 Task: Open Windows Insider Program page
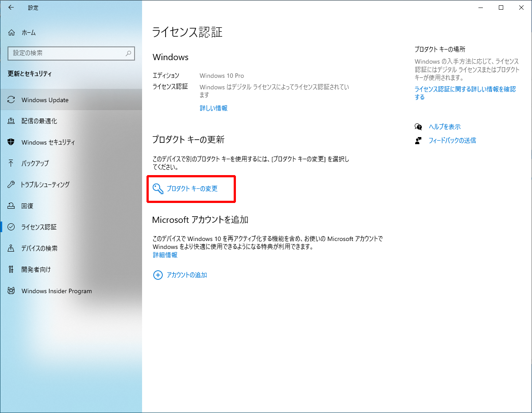pos(71,291)
